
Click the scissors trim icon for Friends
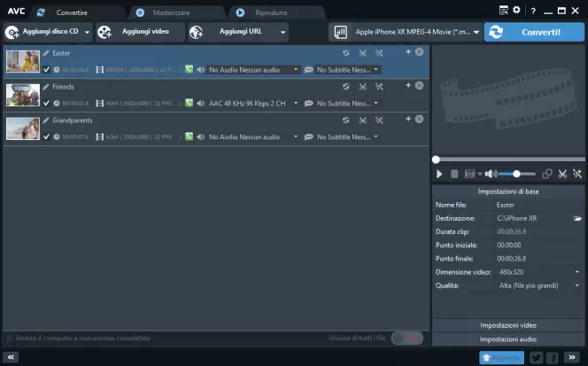coord(362,87)
